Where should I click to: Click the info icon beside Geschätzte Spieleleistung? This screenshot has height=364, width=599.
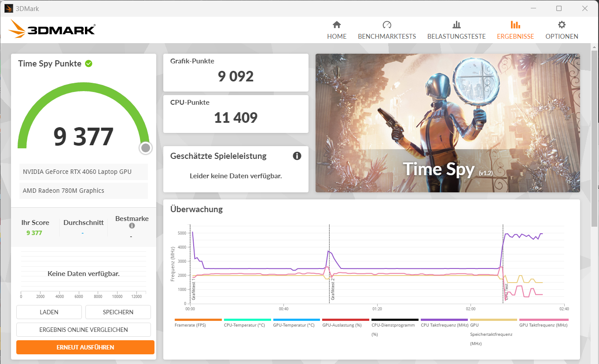point(297,156)
